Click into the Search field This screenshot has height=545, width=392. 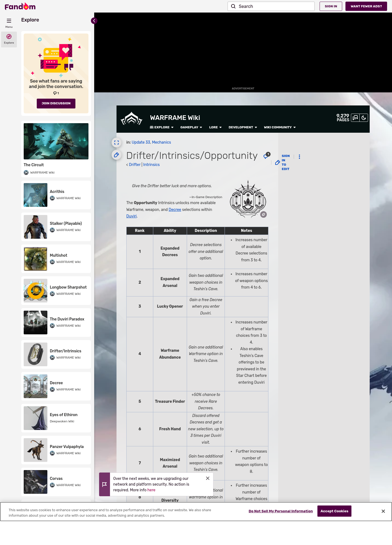click(275, 6)
